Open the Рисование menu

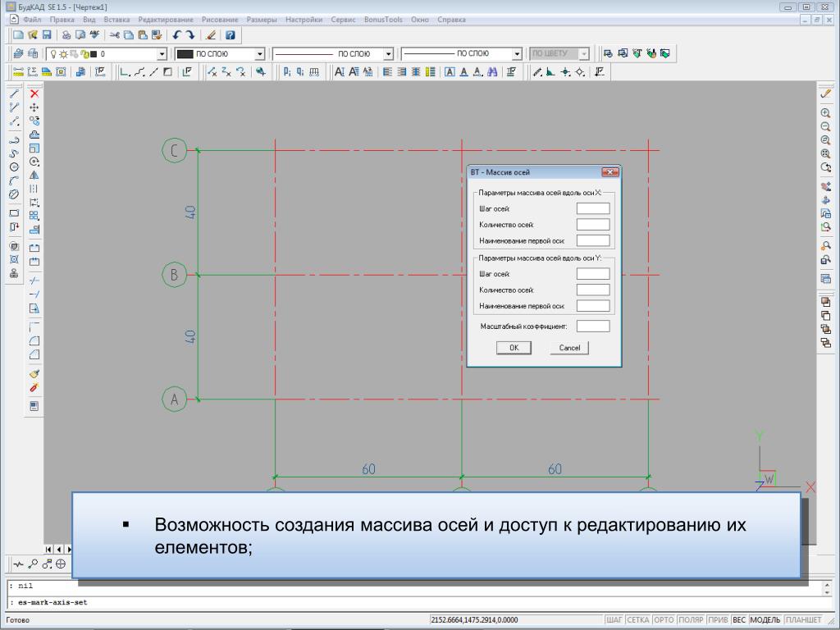click(x=220, y=20)
